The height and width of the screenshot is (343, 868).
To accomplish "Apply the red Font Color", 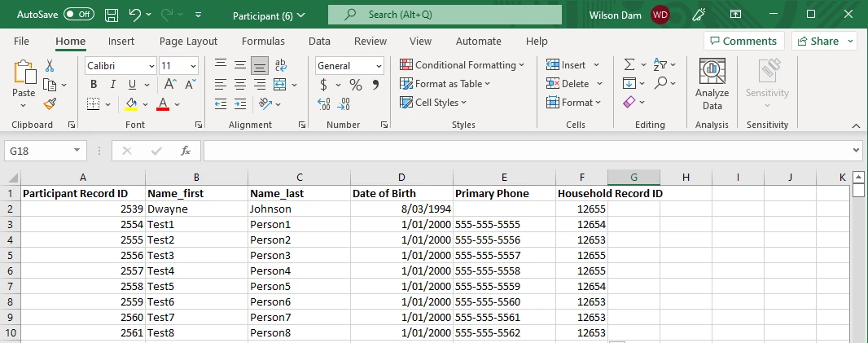I will tap(163, 103).
